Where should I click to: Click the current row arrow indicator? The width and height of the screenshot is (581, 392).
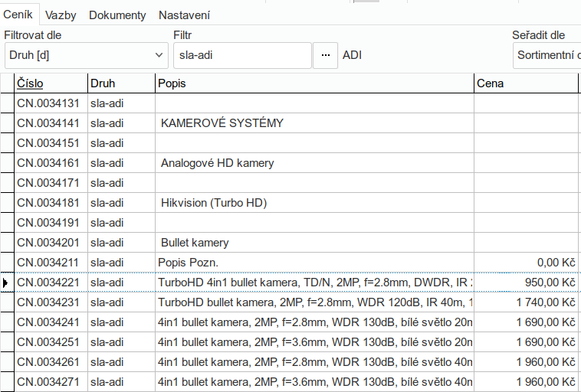click(7, 283)
